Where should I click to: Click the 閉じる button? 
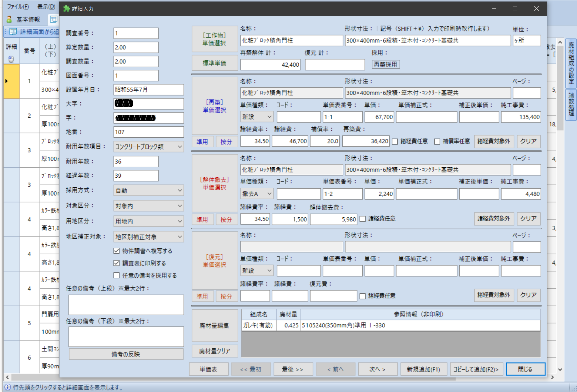pos(525,369)
